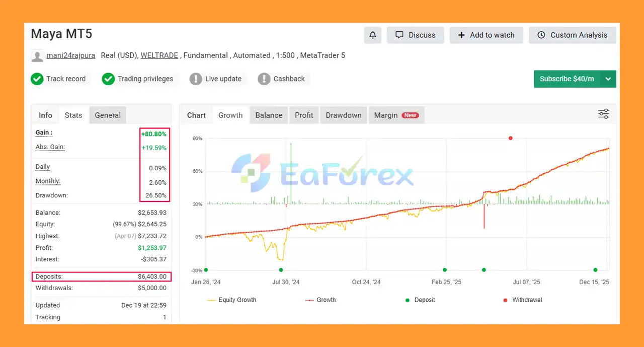644x347 pixels.
Task: Open the Custom Analysis options
Action: click(x=573, y=35)
